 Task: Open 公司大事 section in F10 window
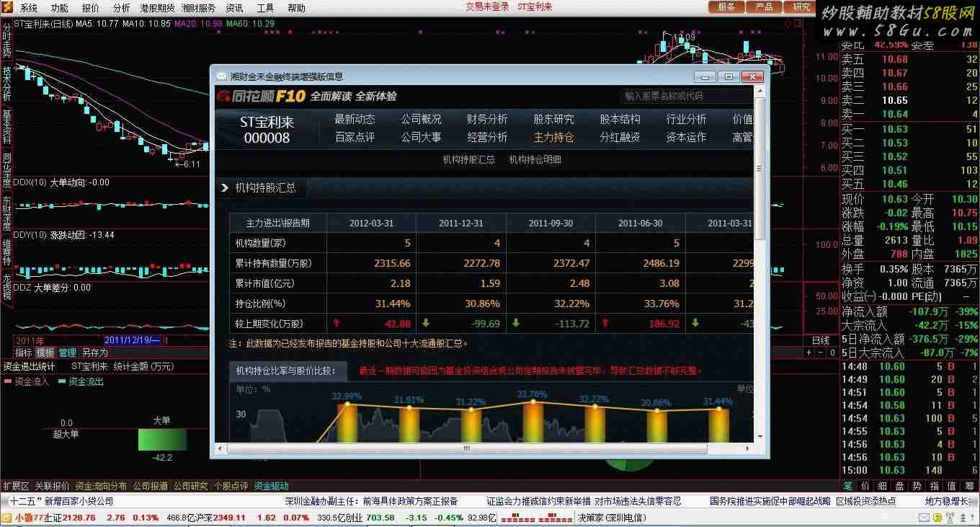click(421, 137)
